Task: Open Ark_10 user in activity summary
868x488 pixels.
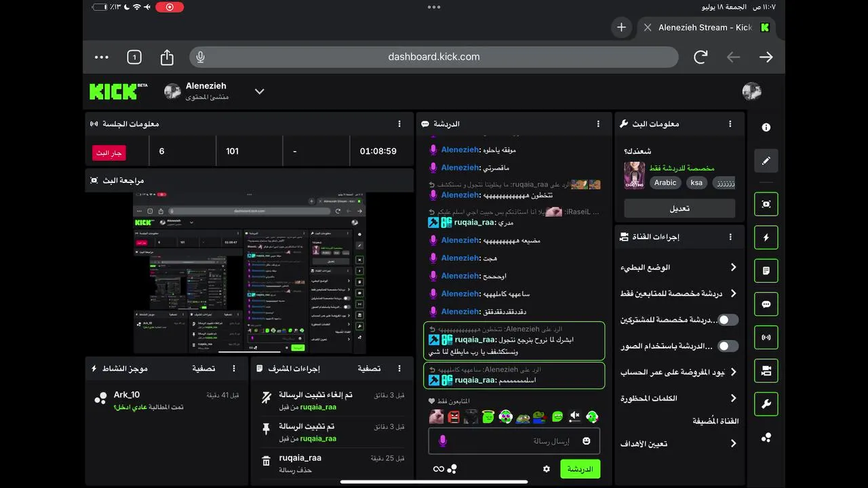Action: click(127, 394)
